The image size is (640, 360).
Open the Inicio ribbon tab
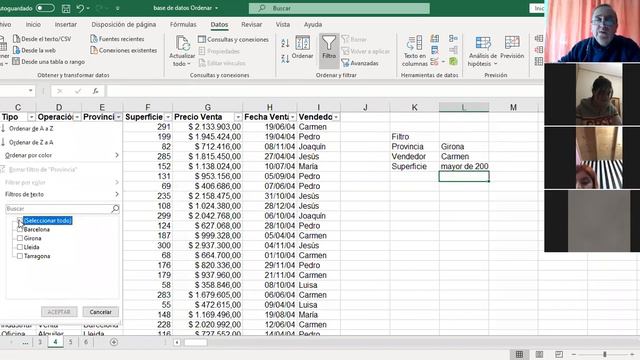click(33, 24)
